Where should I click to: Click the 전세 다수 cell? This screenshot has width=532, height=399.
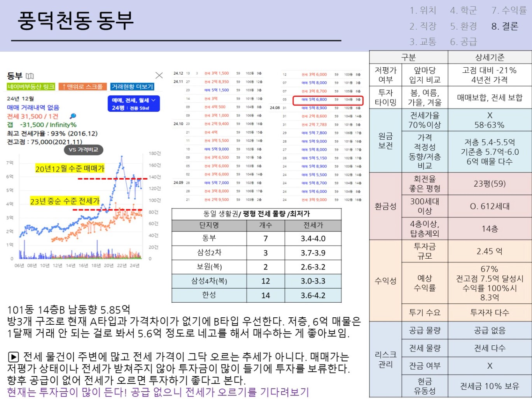tap(490, 348)
